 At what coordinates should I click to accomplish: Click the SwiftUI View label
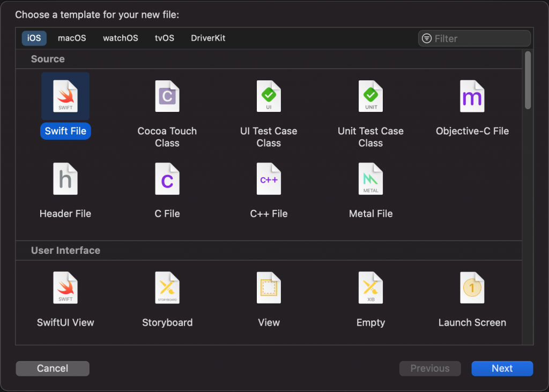pos(65,322)
